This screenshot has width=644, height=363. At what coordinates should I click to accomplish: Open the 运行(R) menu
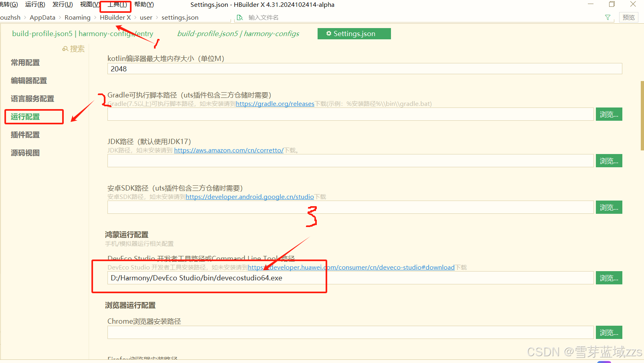(35, 4)
